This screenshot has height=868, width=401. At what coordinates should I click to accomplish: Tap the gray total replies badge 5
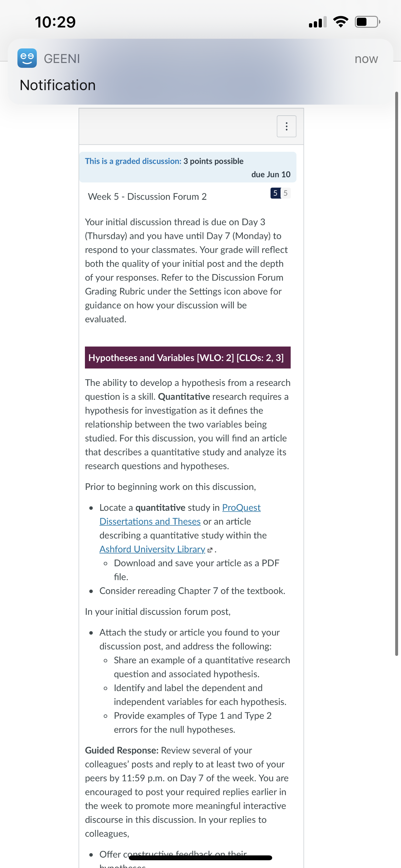point(285,193)
